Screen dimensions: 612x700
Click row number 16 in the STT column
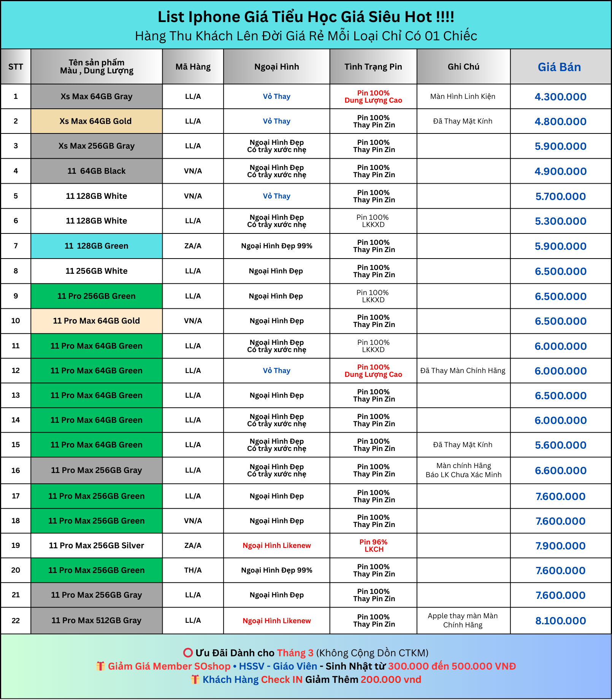coord(16,471)
